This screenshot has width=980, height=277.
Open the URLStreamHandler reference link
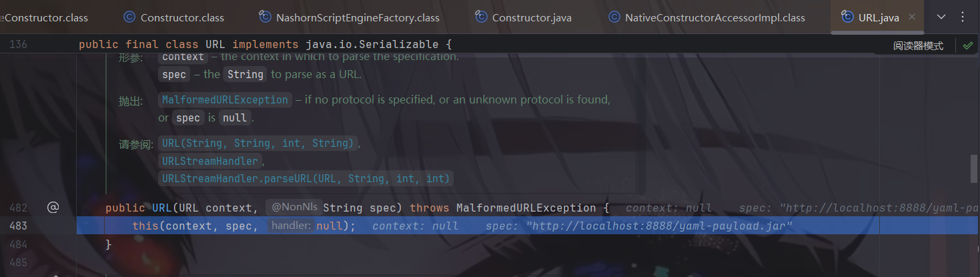tap(210, 161)
